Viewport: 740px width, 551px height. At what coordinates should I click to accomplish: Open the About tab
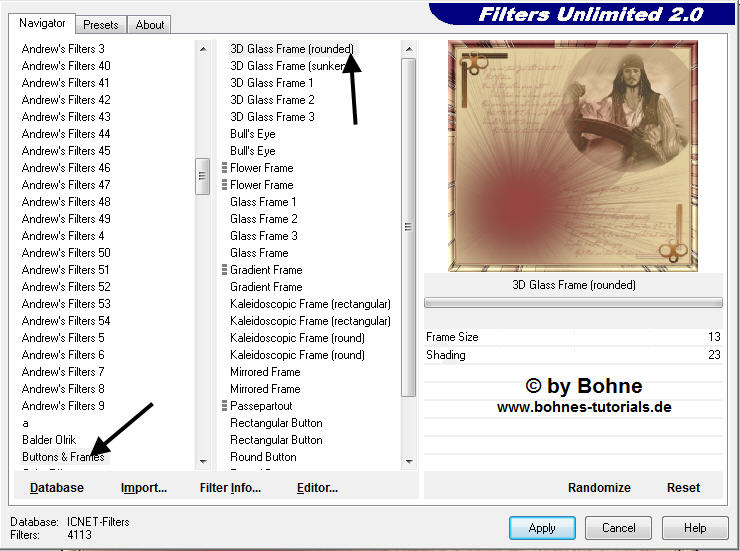(150, 25)
